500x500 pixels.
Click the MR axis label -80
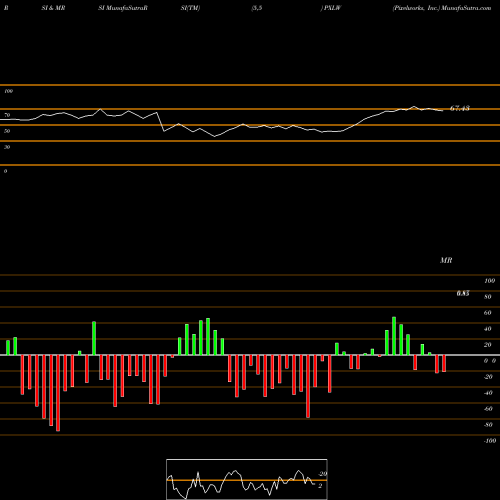click(488, 425)
